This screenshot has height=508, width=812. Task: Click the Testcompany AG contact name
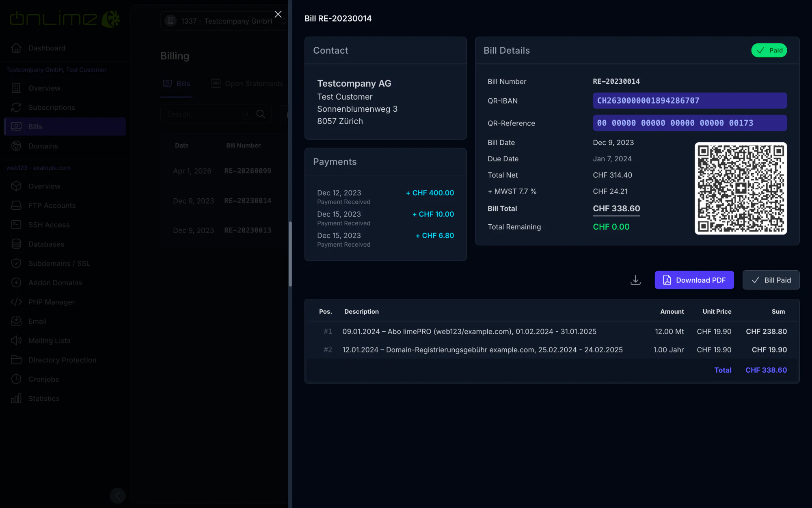(354, 83)
